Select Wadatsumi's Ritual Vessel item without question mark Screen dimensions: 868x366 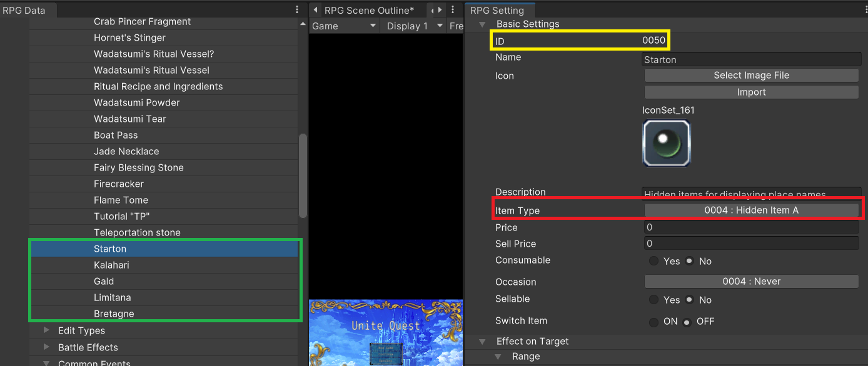tap(164, 70)
